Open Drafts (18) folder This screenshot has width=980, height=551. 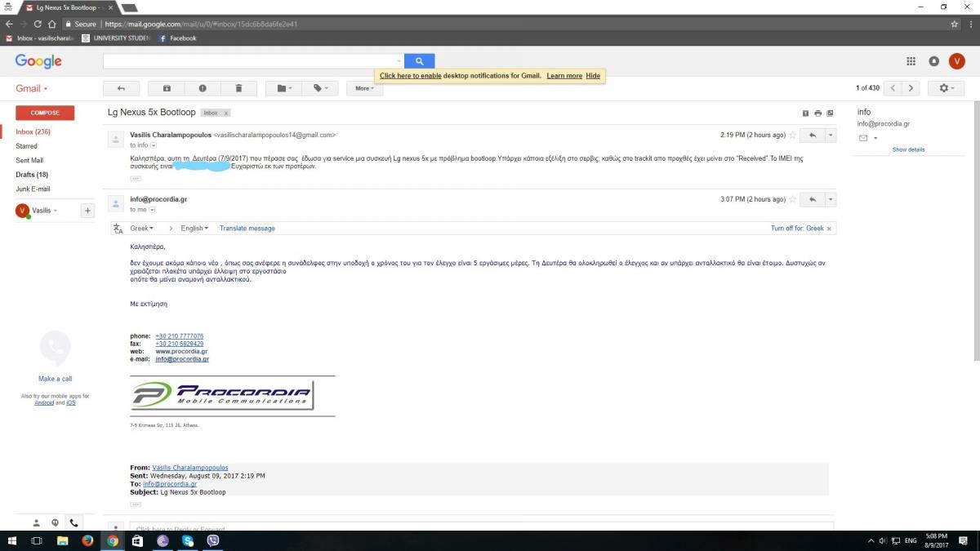[x=32, y=175]
